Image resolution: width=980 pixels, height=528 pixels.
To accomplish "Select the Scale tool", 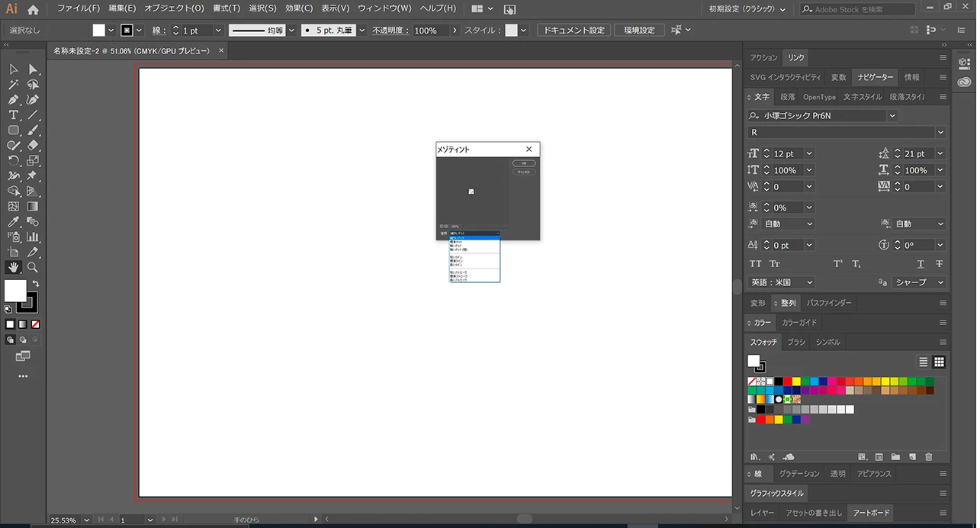I will 33,161.
